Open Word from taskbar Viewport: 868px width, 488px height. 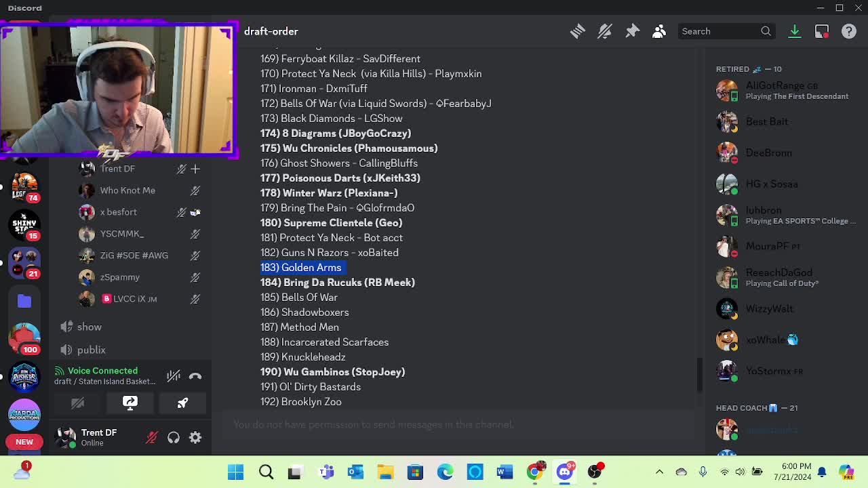505,472
